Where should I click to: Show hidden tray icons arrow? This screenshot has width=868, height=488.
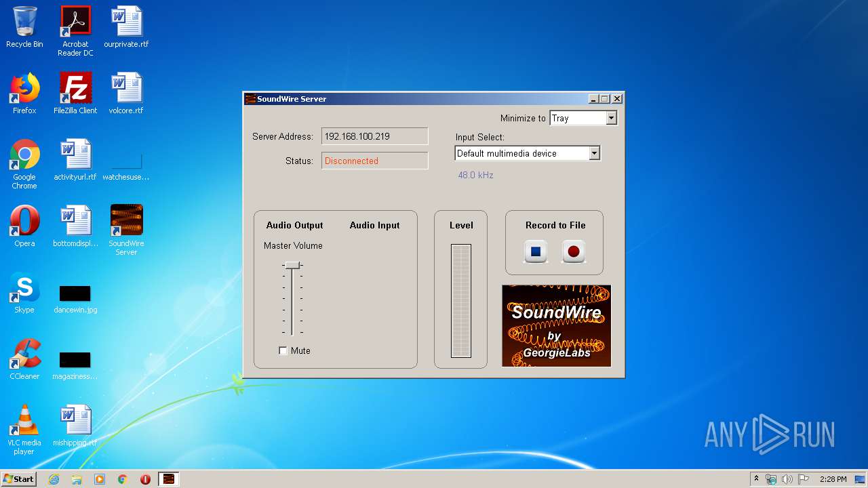click(x=756, y=479)
